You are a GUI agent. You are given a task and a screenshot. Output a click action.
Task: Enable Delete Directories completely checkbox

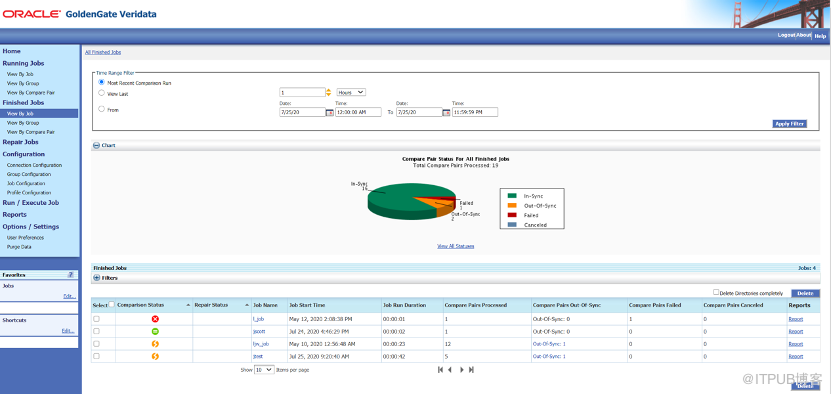[x=716, y=292]
